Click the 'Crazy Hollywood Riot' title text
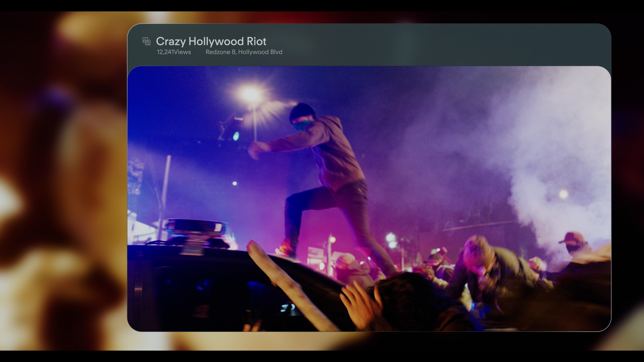Screen dimensions: 644x362 coord(211,41)
